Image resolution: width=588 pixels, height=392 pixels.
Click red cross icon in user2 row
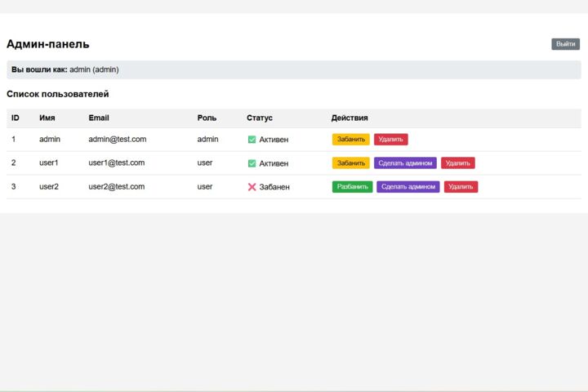pos(252,187)
